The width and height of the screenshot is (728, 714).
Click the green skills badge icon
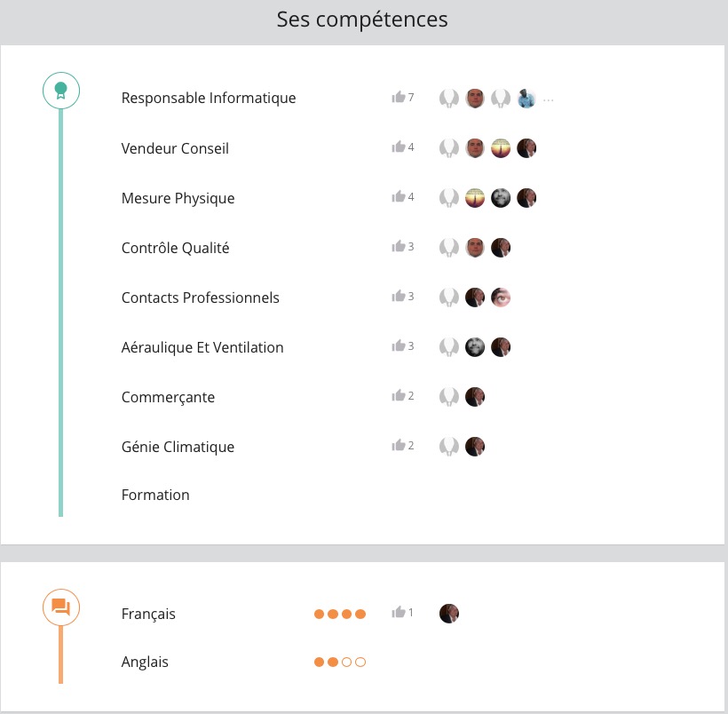pos(61,90)
